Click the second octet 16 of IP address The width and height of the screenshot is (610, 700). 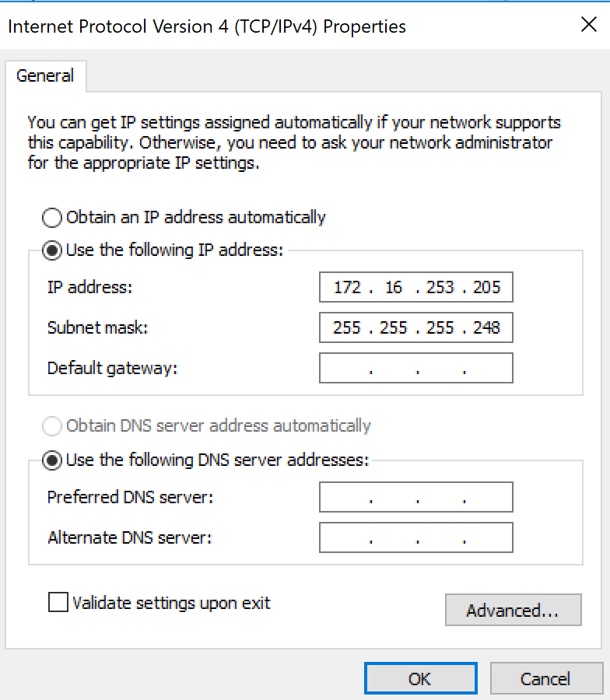(x=394, y=288)
